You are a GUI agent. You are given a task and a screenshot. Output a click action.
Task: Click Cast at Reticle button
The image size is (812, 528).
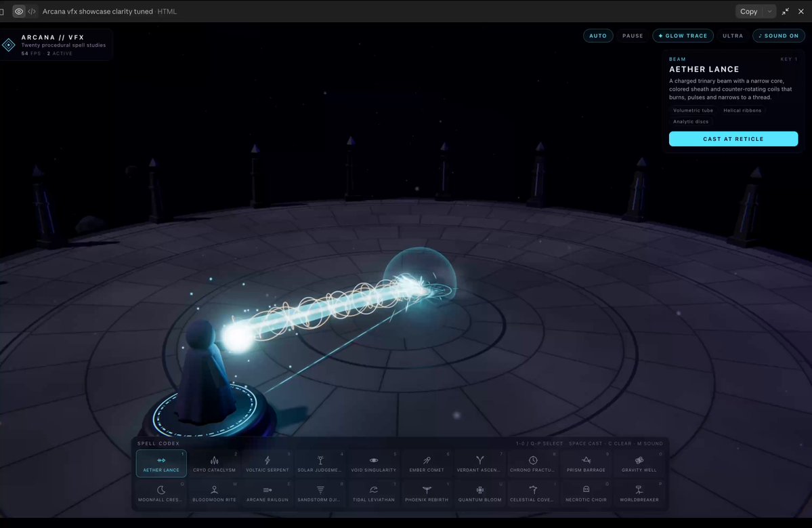733,139
